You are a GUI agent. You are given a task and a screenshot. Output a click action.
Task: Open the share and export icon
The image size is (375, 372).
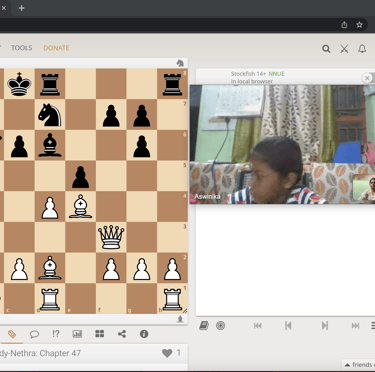pyautogui.click(x=122, y=334)
